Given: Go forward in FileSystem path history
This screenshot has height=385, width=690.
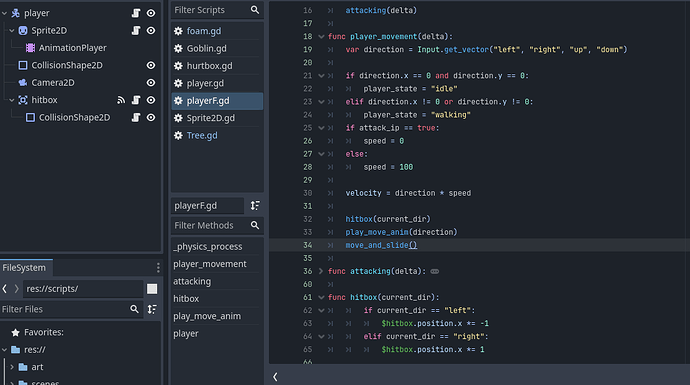Looking at the screenshot, I should (x=16, y=289).
